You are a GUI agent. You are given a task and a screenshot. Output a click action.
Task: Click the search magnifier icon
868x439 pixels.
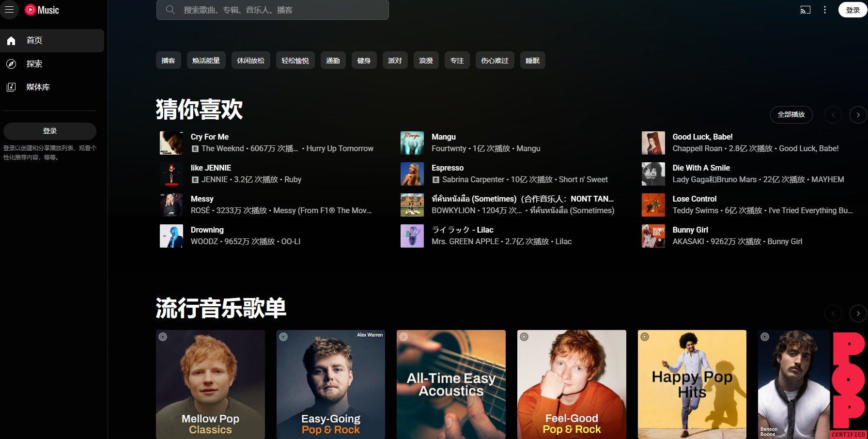[170, 10]
